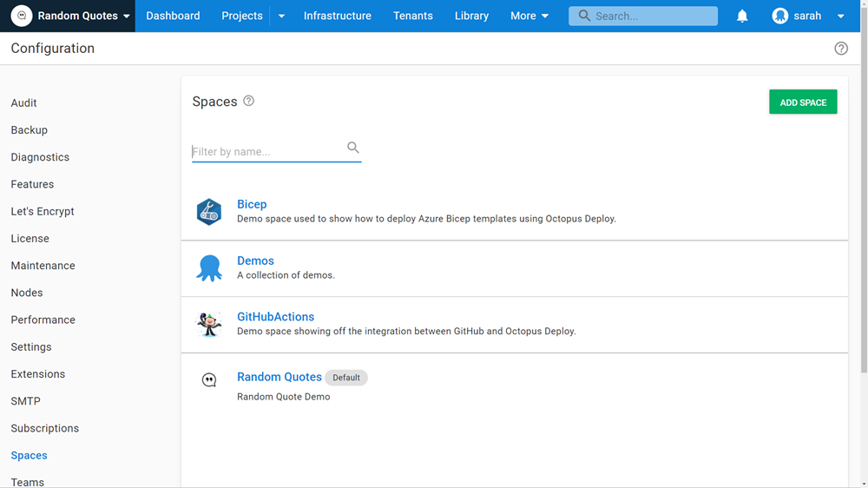This screenshot has height=488, width=868.
Task: Focus the top Search box
Action: coord(642,16)
